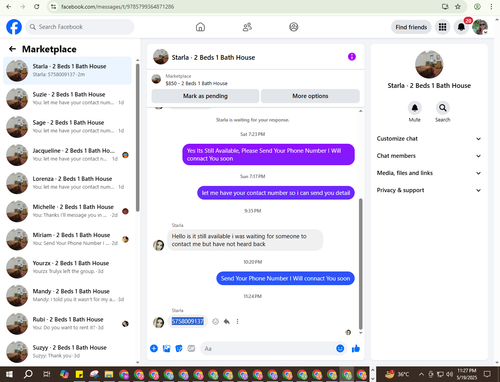This screenshot has width=500, height=382.
Task: Reply to the 5758009137 message
Action: 227,322
